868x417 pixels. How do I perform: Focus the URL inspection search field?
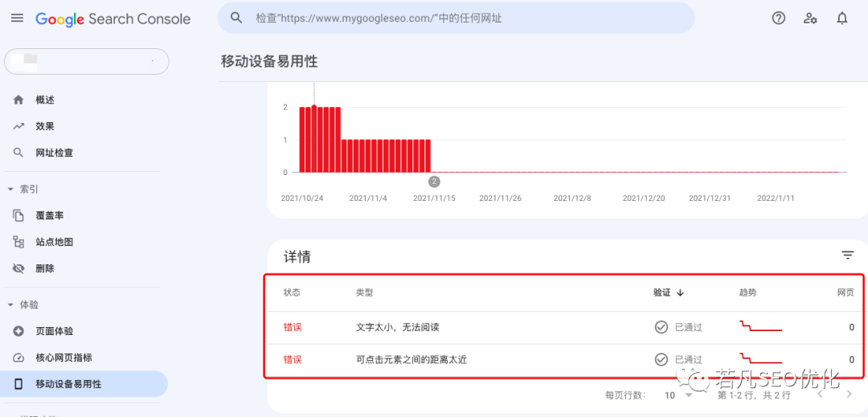[x=457, y=18]
